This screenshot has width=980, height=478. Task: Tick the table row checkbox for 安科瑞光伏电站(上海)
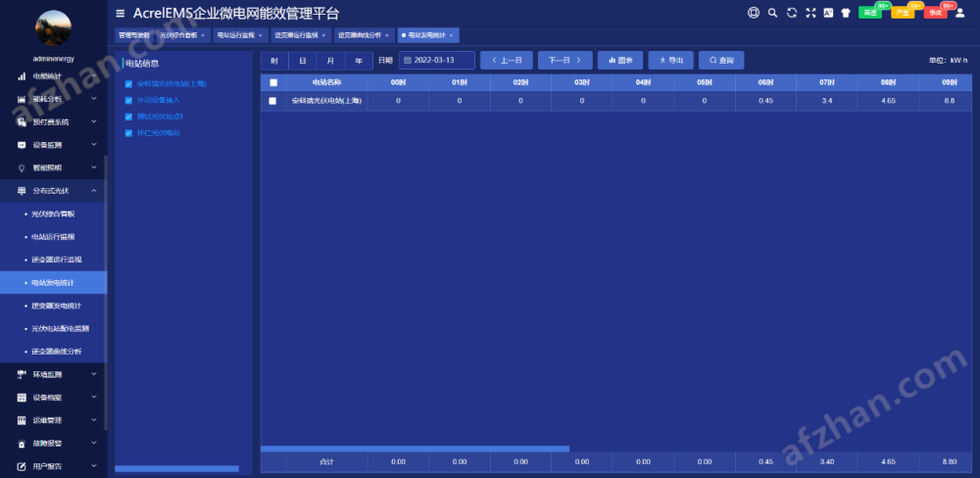(272, 101)
